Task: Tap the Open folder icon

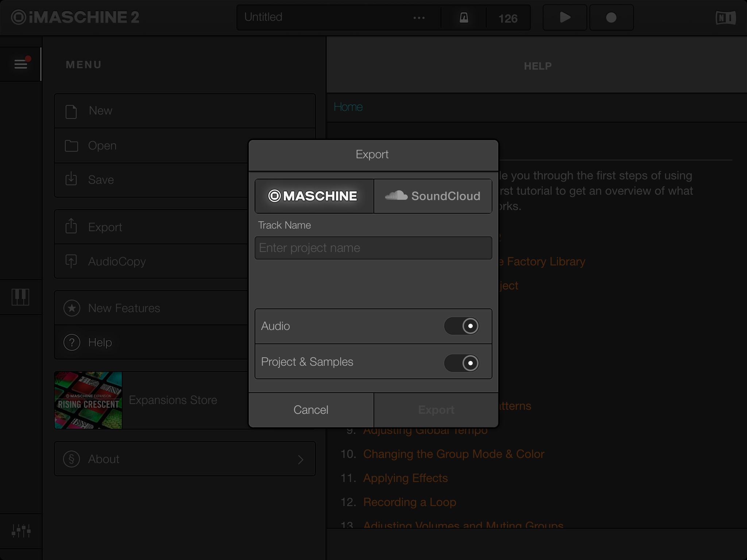Action: click(71, 146)
